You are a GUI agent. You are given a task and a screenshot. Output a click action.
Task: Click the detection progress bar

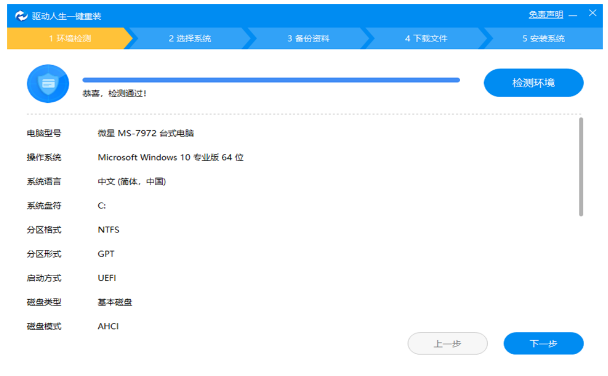[271, 80]
